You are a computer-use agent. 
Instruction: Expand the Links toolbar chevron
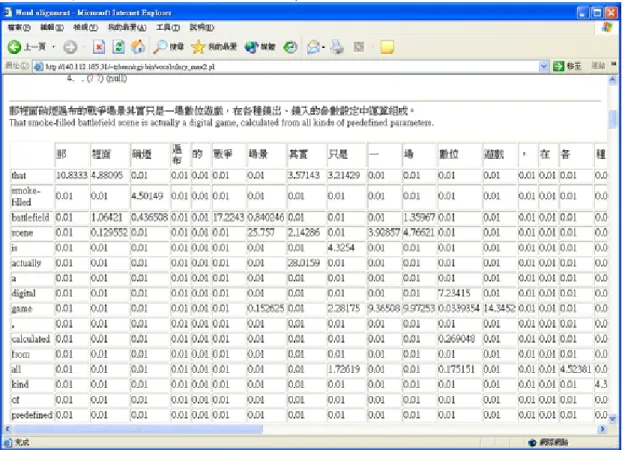613,64
